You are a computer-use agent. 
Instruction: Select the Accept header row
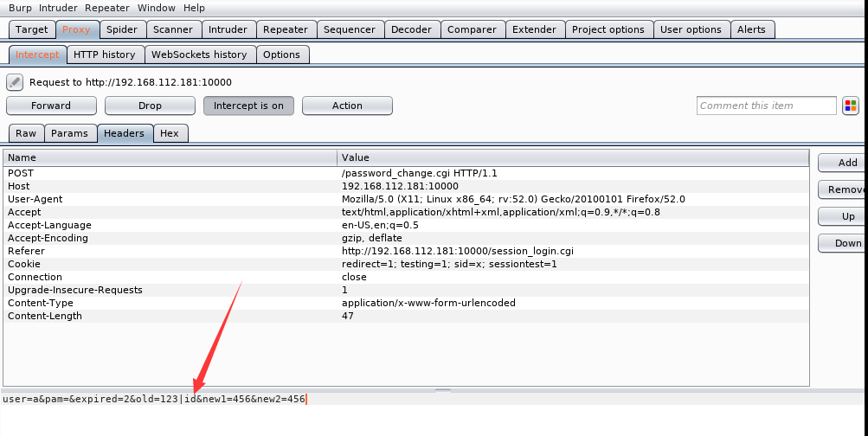click(x=407, y=212)
